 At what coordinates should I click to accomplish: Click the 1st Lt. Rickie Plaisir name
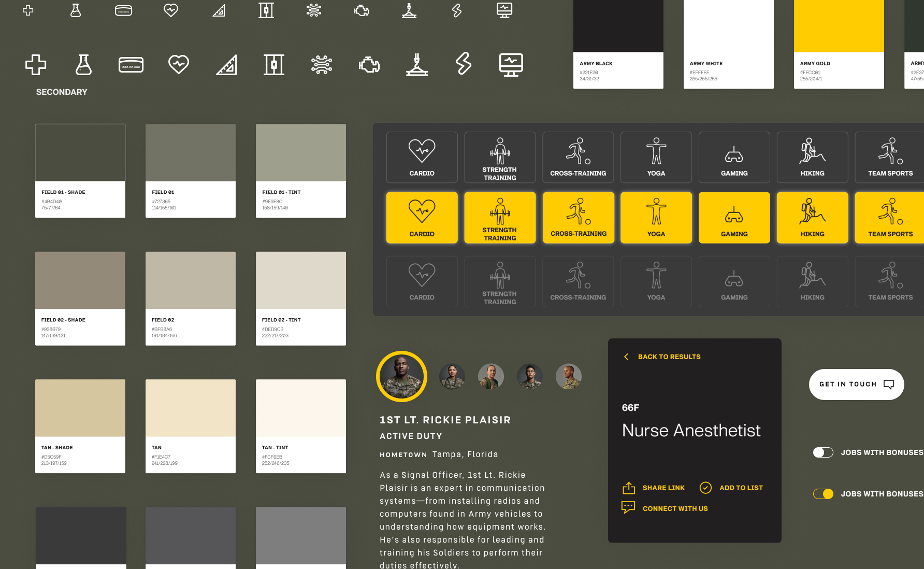click(x=445, y=420)
